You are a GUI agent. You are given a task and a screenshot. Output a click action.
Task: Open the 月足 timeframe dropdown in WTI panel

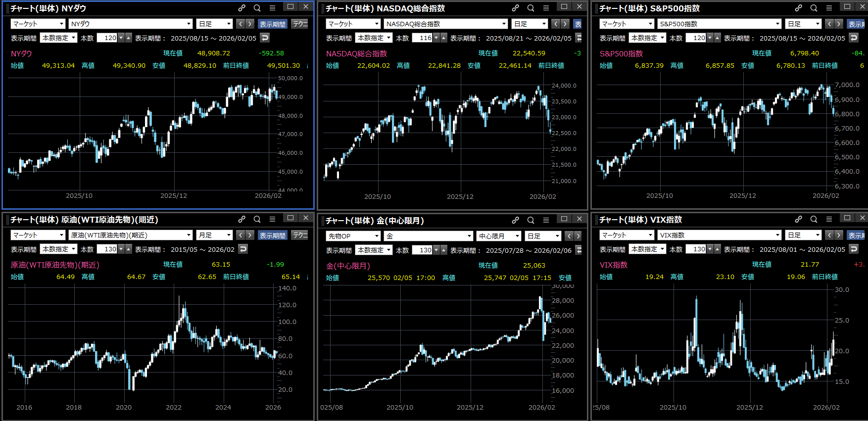click(x=214, y=235)
